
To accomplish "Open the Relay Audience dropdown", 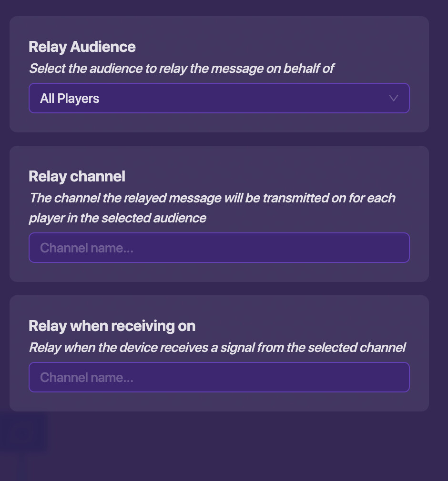I will [x=219, y=98].
